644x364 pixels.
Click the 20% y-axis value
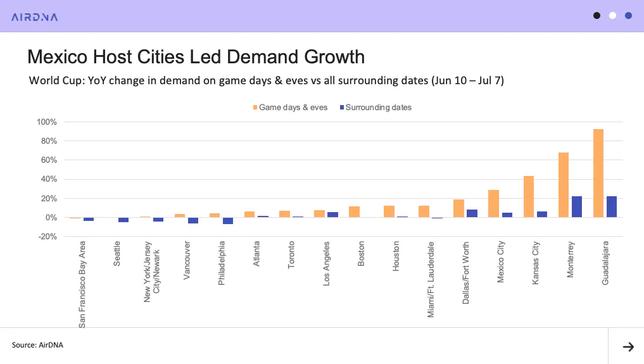pos(49,199)
